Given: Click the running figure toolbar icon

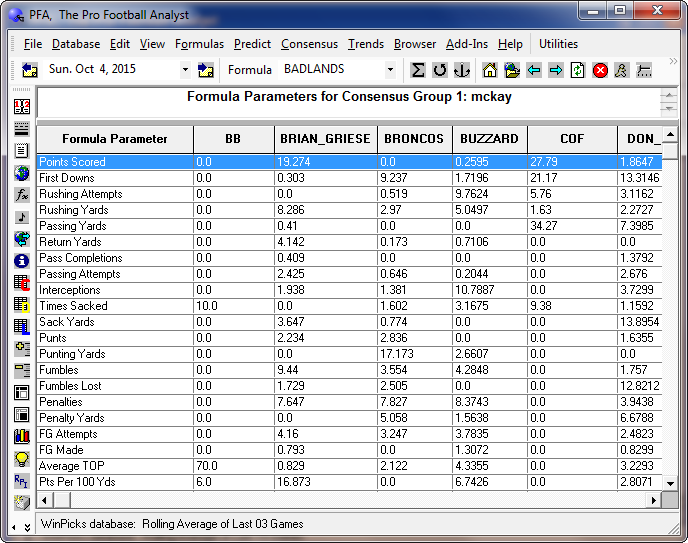Looking at the screenshot, I should tap(621, 70).
